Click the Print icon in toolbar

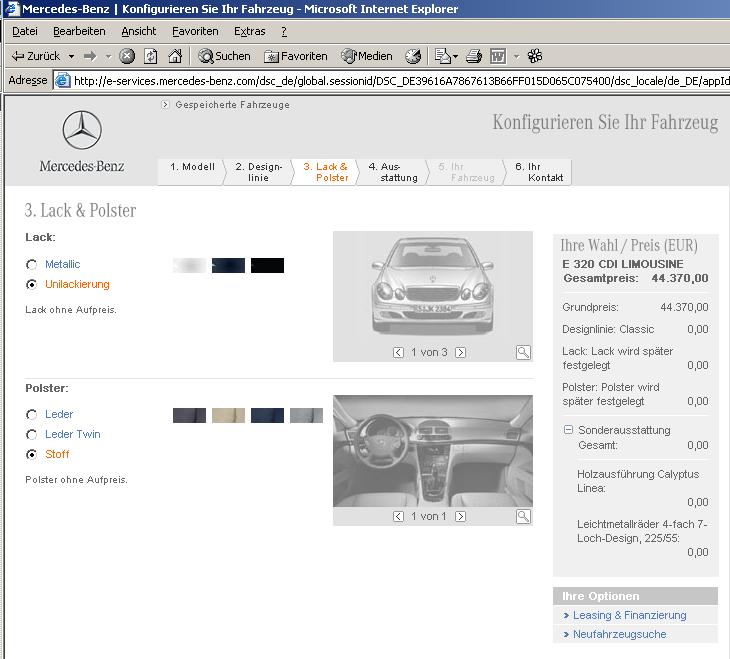point(474,56)
